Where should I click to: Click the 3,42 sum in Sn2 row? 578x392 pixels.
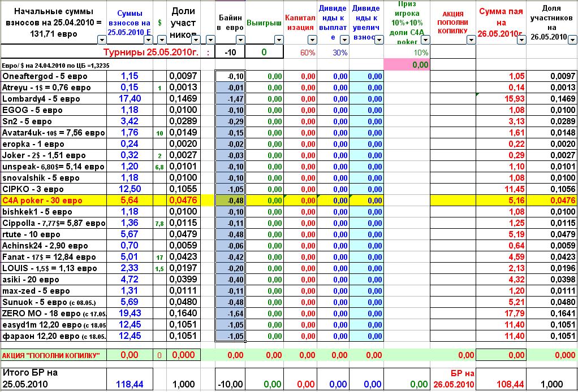click(x=130, y=121)
